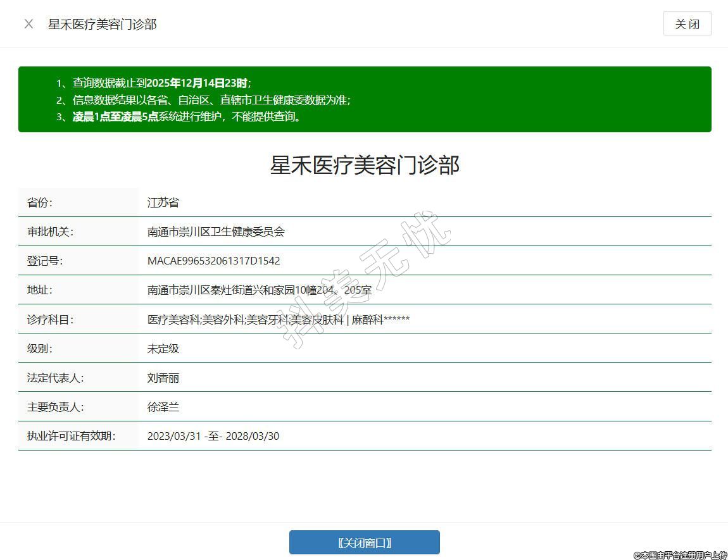Screen dimensions: 728x560
Task: Click the 本图由平台注册用户上传 footer text
Action: pos(680,555)
